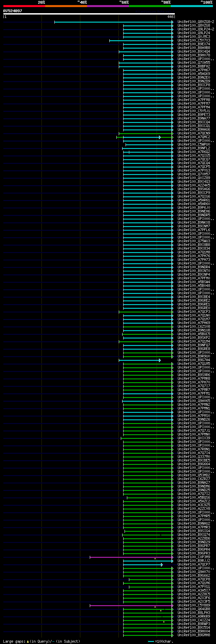
Task: Select hit label UniRef100_C6ZRZ7
Action: click(x=194, y=479)
